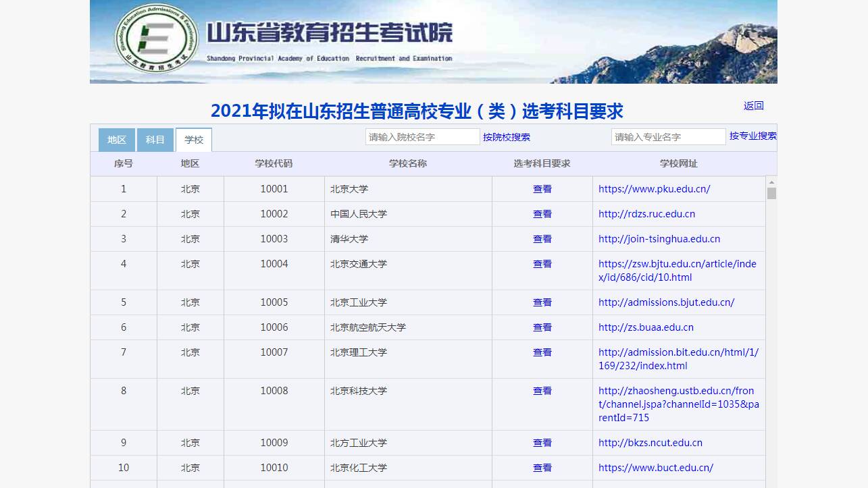Click the school name search input field

pyautogui.click(x=422, y=137)
